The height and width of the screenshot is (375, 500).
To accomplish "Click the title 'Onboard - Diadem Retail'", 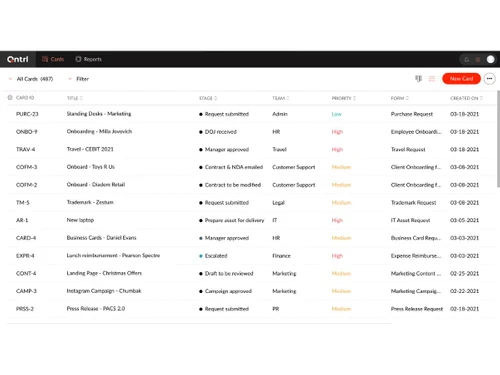I will [96, 184].
